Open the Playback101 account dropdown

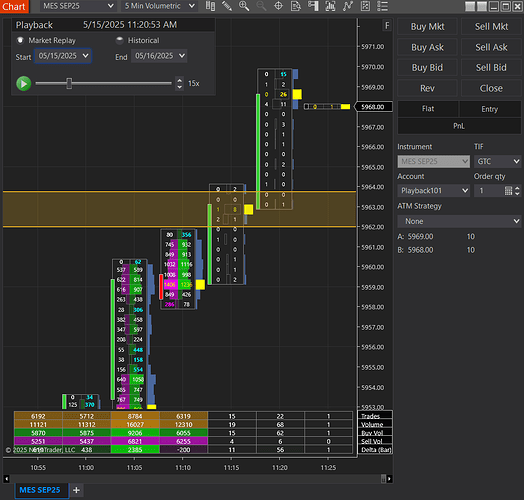pyautogui.click(x=433, y=191)
